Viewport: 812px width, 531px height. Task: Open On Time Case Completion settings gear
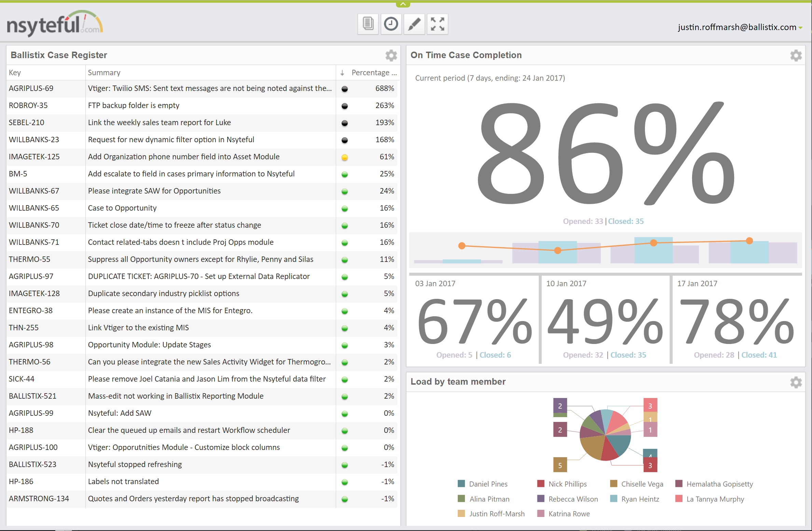pyautogui.click(x=796, y=55)
